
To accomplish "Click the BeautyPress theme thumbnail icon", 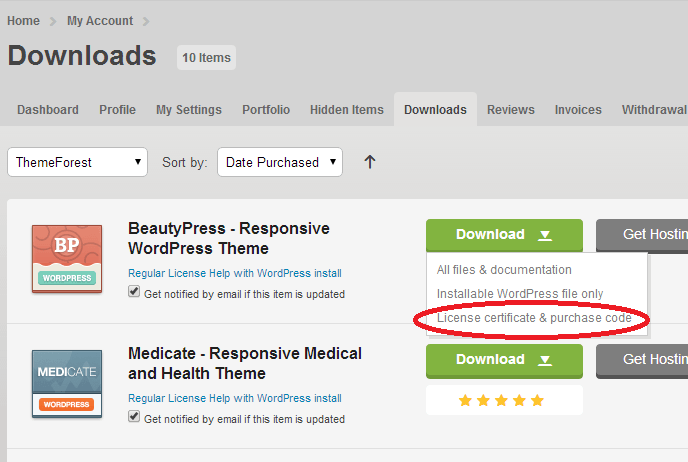I will [67, 258].
